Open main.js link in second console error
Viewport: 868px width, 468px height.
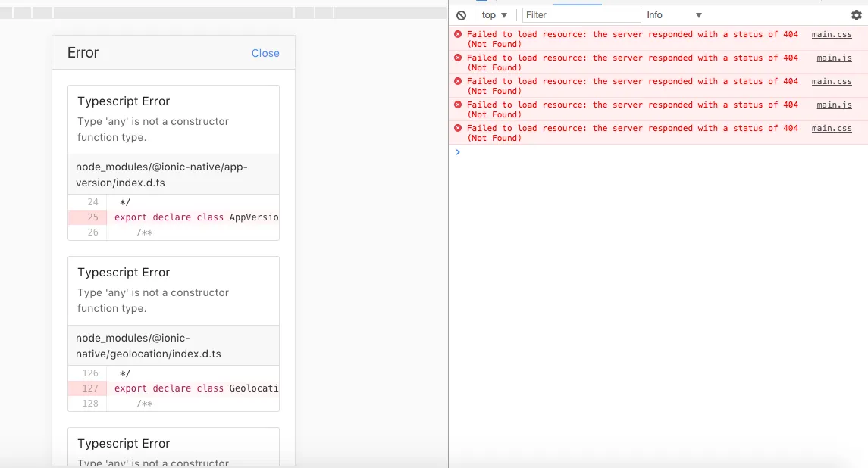point(834,58)
